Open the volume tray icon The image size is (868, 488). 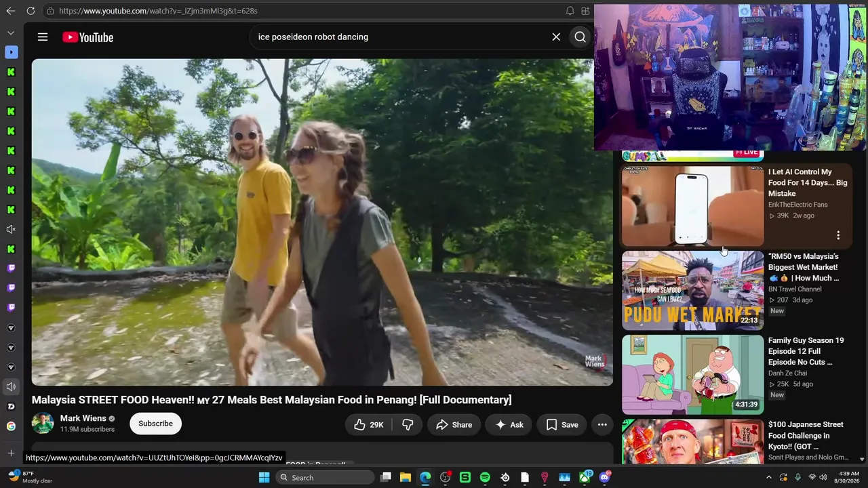823,477
